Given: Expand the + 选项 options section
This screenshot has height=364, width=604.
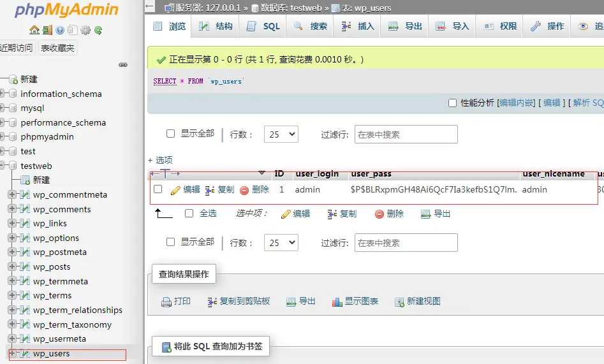Looking at the screenshot, I should click(160, 160).
